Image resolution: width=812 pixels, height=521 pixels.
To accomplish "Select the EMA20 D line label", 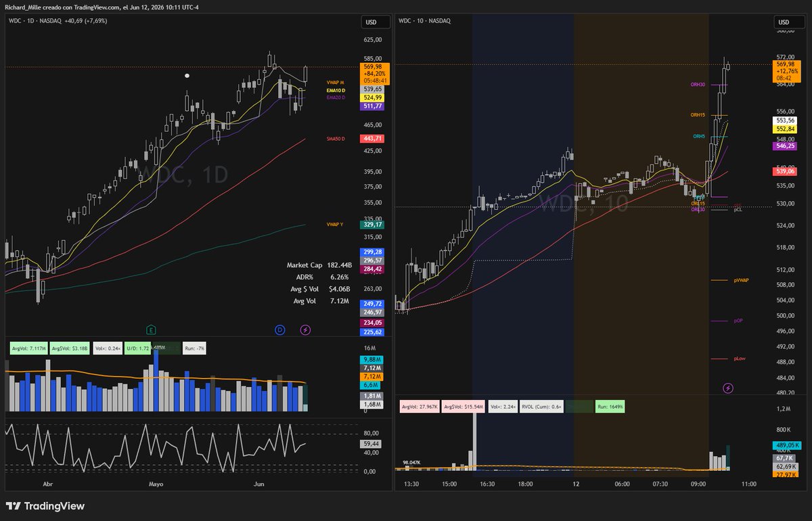I will [336, 97].
